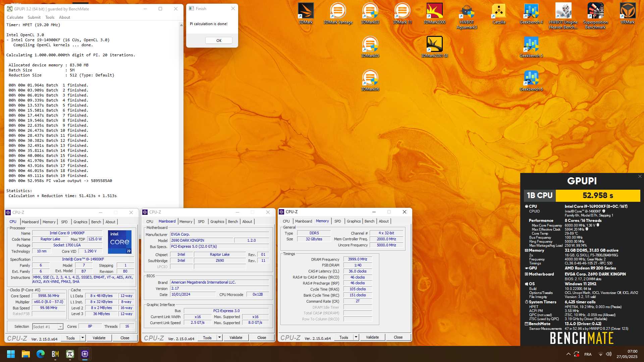Click Validate in the first CPU-Z window
This screenshot has width=644, height=362.
point(99,338)
